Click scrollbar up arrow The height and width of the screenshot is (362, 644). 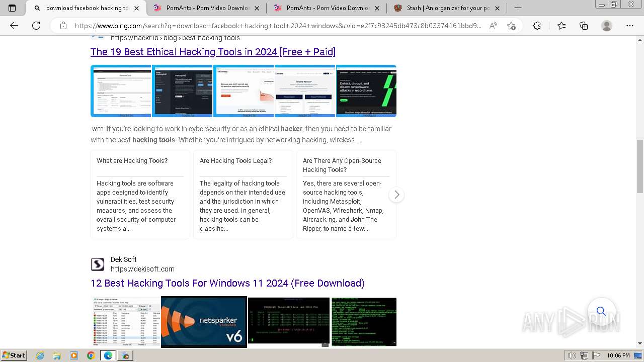click(640, 40)
